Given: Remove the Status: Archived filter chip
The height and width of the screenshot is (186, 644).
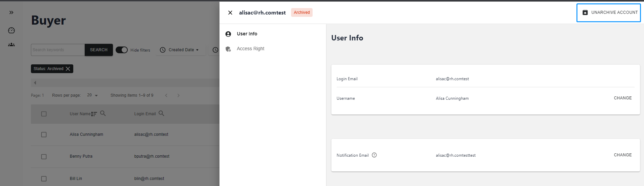Looking at the screenshot, I should [x=68, y=69].
